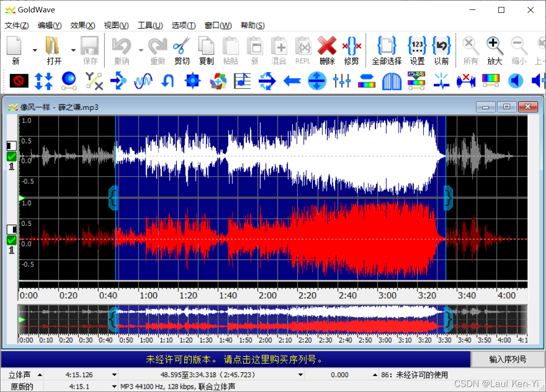The width and height of the screenshot is (546, 392).
Task: Click the 输入序列号 button
Action: click(507, 359)
